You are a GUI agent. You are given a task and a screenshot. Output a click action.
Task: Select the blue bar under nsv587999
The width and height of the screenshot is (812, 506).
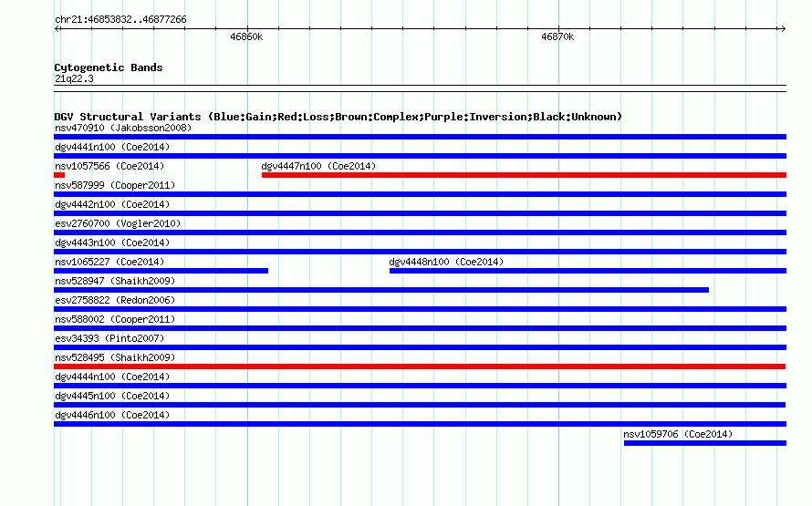(420, 194)
